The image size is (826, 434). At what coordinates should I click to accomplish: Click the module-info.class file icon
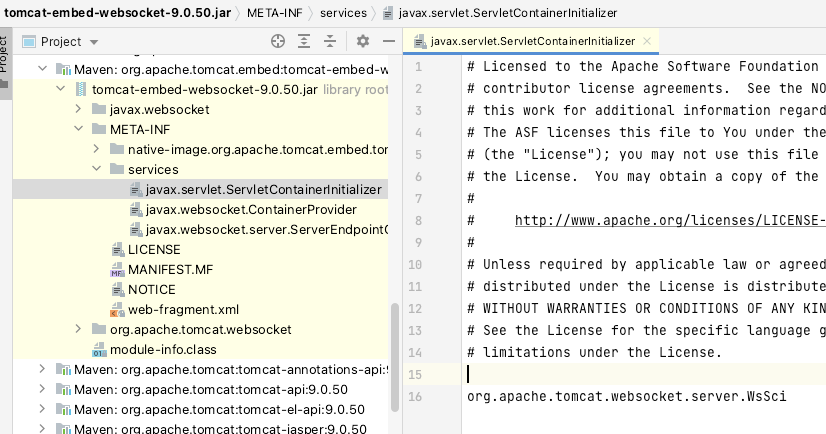coord(99,350)
